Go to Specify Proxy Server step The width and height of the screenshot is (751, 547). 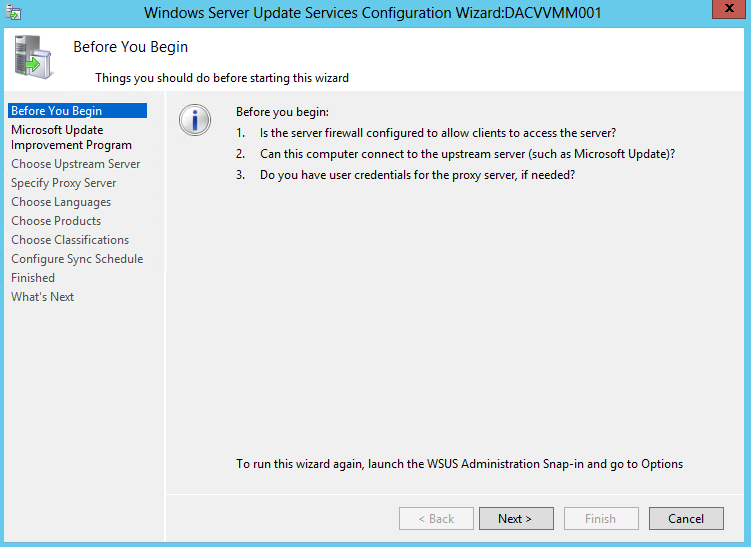[64, 183]
